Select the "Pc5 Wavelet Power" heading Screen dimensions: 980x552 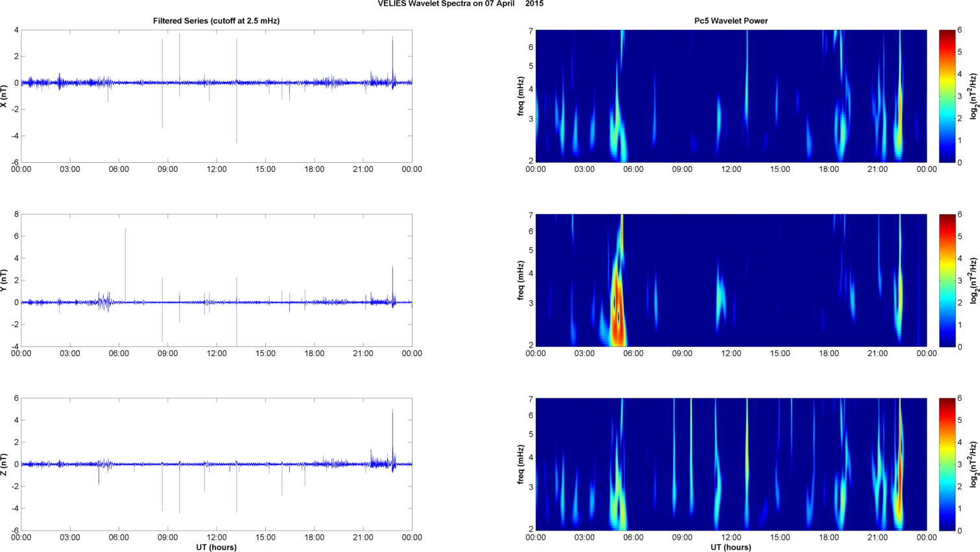tap(731, 21)
